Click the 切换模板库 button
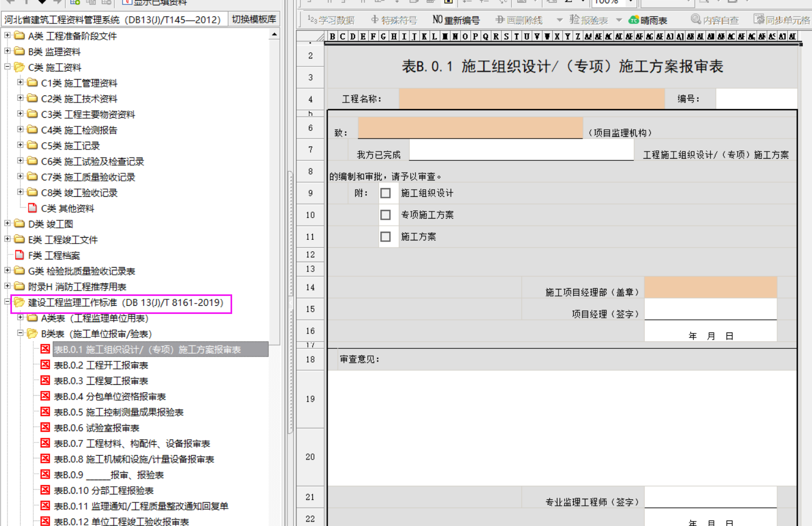Screen dimensions: 812x526 254,20
